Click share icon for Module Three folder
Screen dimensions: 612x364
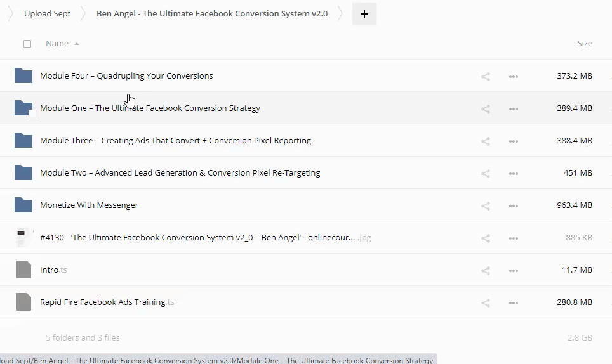(x=486, y=141)
